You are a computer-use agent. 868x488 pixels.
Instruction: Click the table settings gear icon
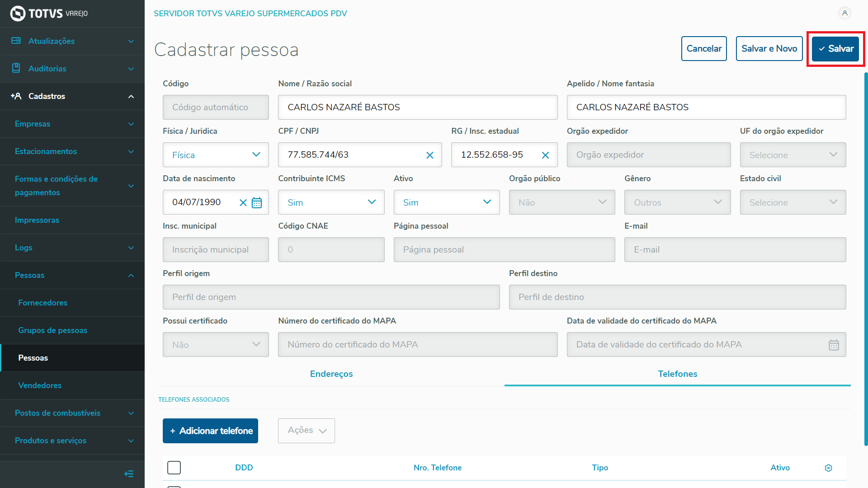[x=828, y=468]
